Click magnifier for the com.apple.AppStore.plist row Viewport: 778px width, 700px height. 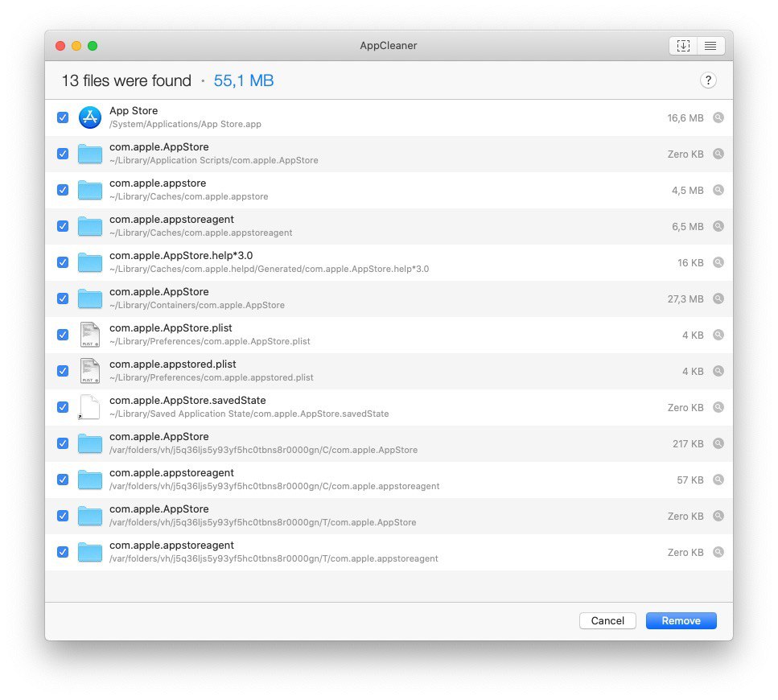click(x=718, y=335)
